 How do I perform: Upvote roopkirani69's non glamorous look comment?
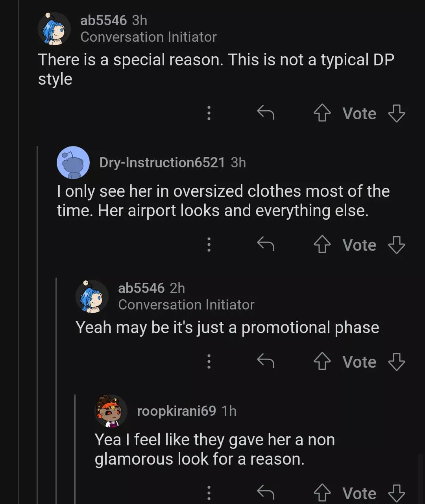(x=322, y=493)
